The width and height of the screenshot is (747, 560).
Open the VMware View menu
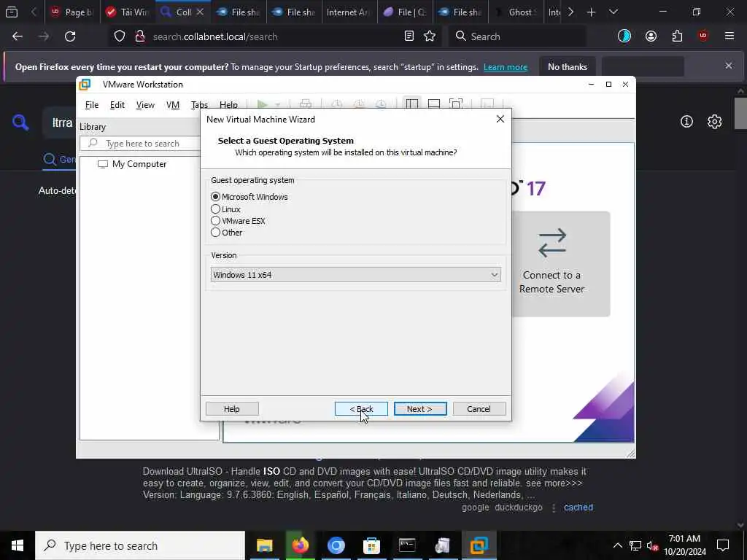[145, 105]
